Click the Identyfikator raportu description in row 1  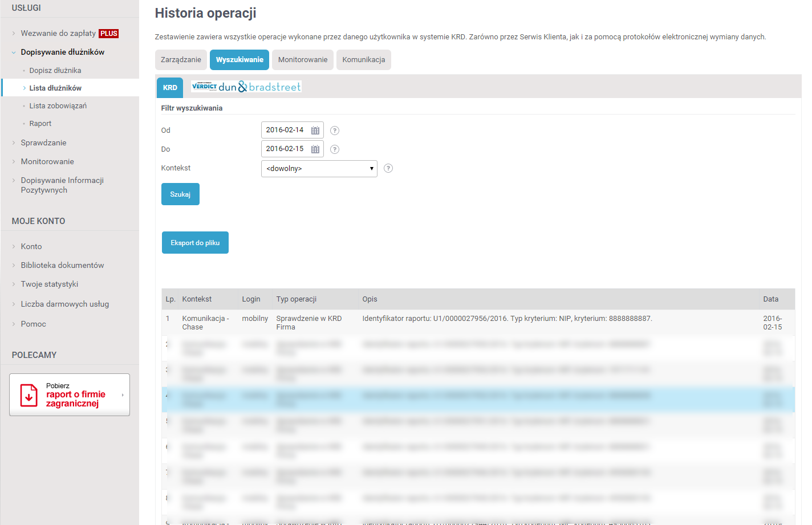(x=507, y=319)
